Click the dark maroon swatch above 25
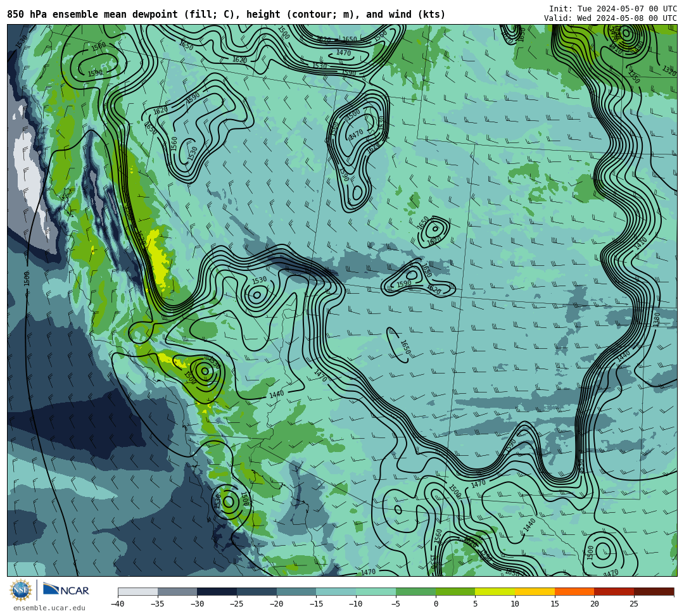 click(654, 591)
